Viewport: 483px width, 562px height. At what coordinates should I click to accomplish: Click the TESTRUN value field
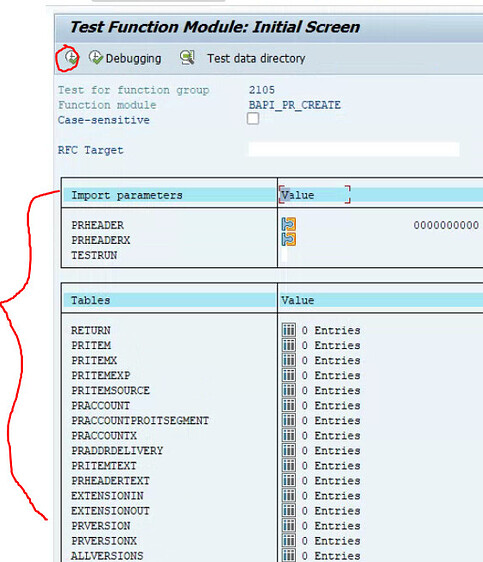click(x=284, y=255)
